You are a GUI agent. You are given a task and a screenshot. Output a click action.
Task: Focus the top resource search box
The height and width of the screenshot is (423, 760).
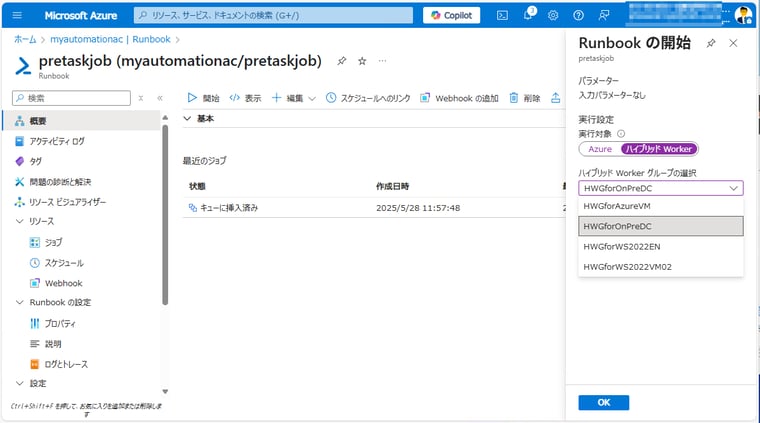pos(273,15)
